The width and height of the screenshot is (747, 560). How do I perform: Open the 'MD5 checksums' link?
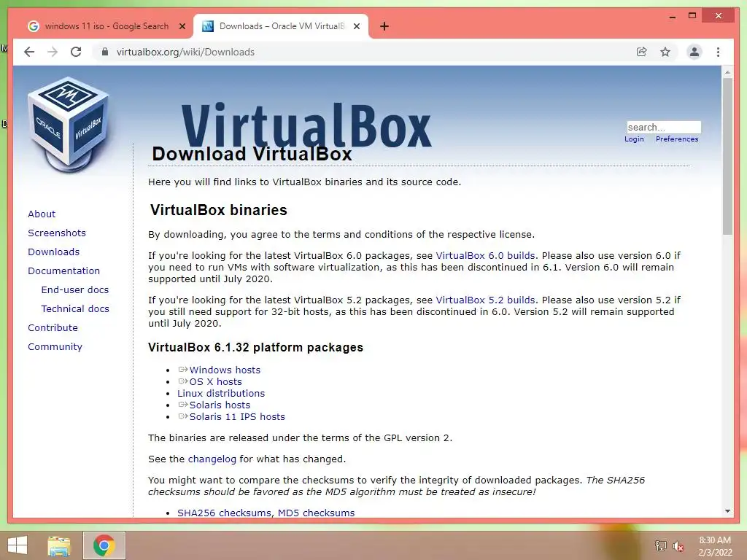point(316,513)
